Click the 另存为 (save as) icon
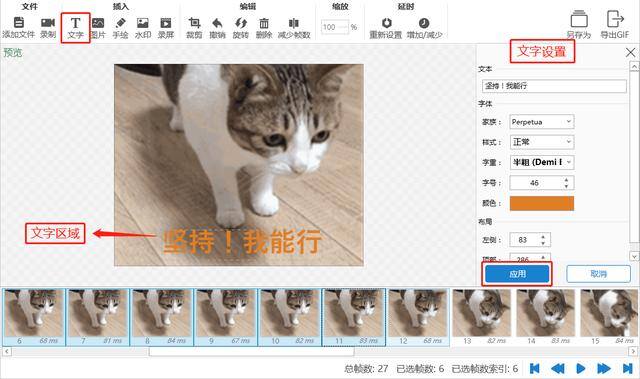 coord(579,20)
